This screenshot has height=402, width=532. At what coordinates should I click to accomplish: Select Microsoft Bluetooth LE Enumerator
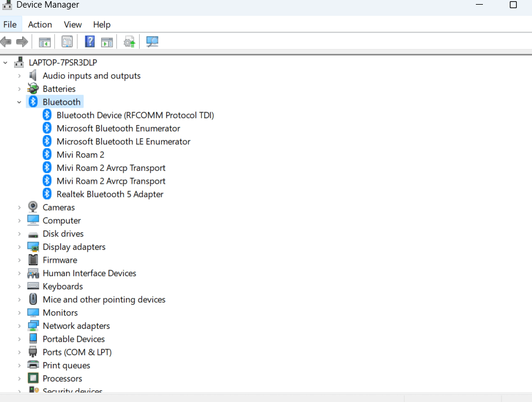pyautogui.click(x=123, y=141)
